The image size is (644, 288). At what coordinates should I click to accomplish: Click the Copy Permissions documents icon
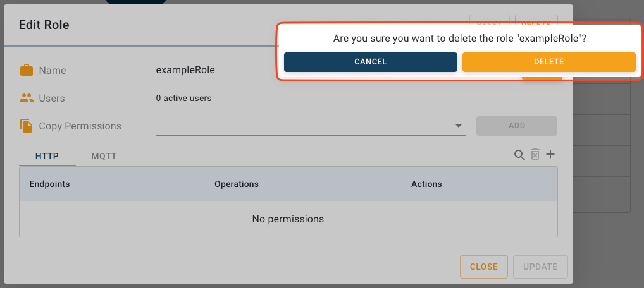pyautogui.click(x=27, y=126)
